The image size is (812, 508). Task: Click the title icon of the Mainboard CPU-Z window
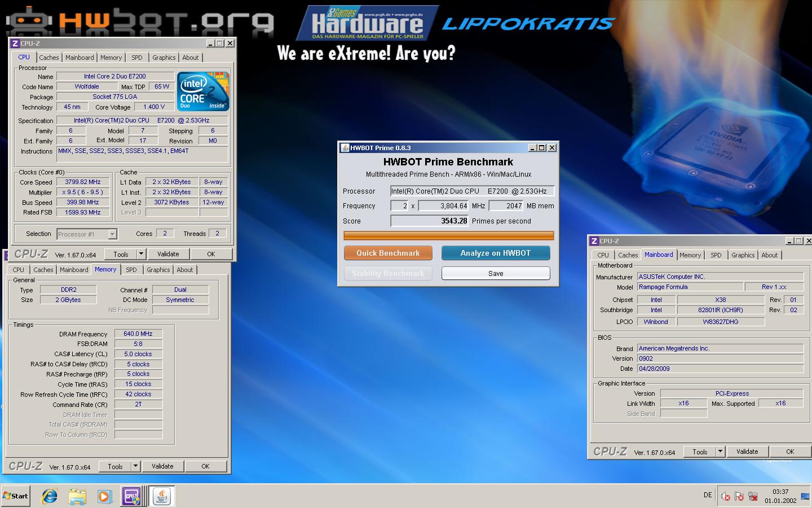click(594, 241)
